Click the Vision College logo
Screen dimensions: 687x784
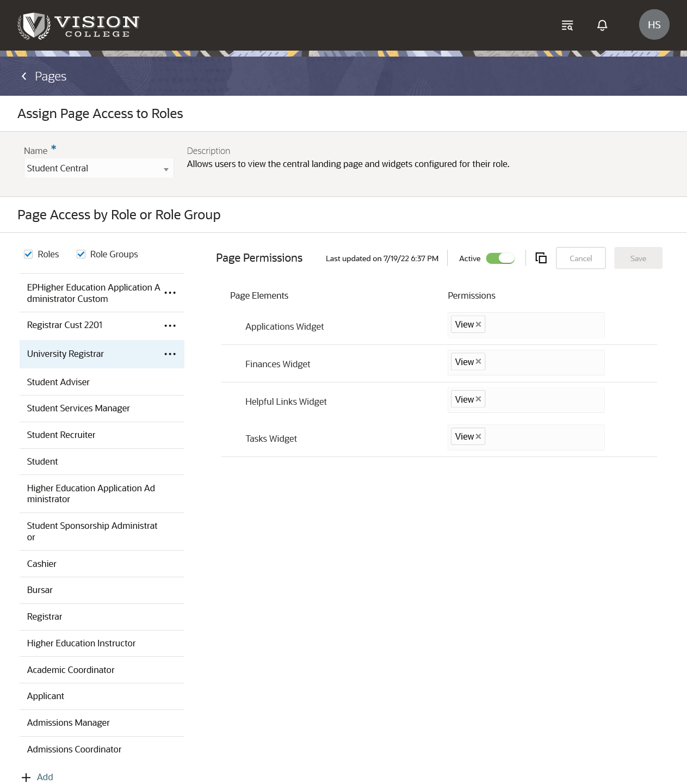click(x=78, y=26)
